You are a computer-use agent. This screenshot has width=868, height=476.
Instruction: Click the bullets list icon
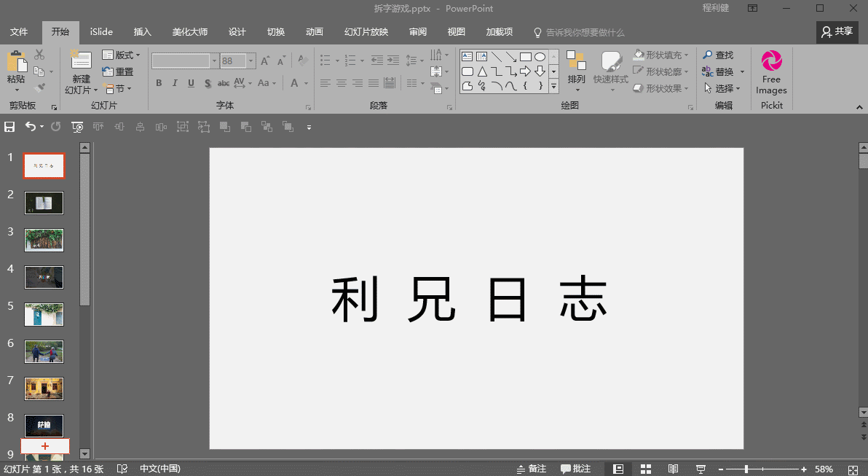[x=325, y=61]
